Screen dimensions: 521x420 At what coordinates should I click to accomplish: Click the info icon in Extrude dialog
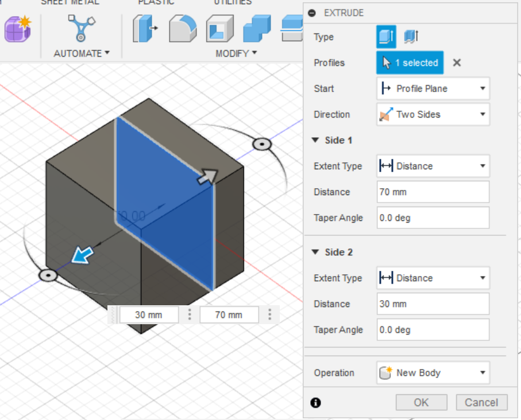tap(315, 403)
